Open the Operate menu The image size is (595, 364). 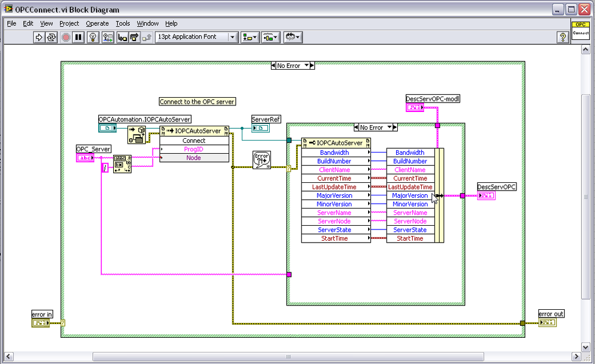click(x=97, y=24)
